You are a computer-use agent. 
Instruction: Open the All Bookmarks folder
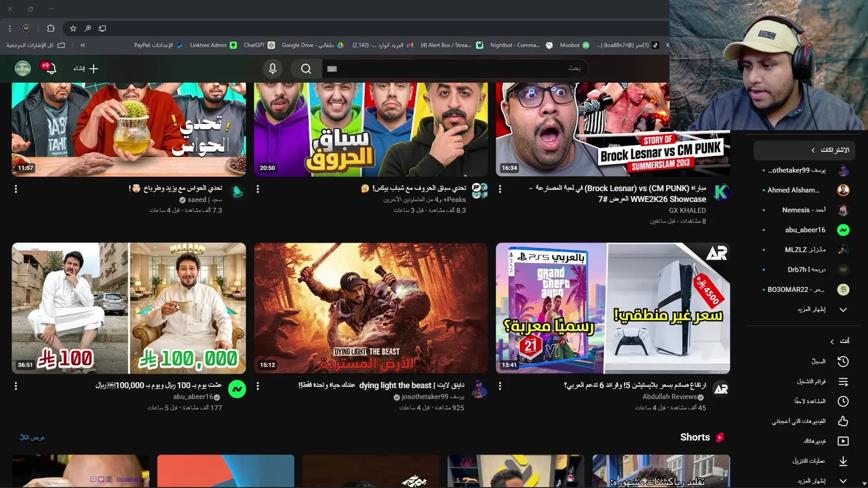click(35, 45)
